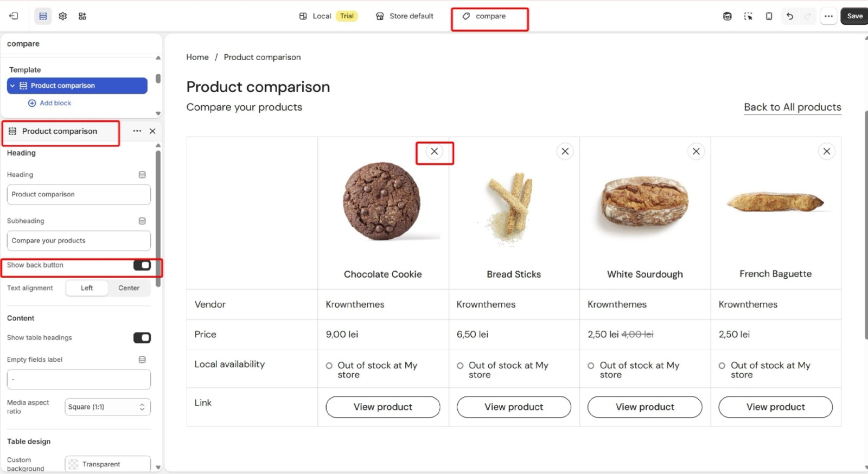This screenshot has height=474, width=868.
Task: Open the Store default market selector
Action: (x=405, y=16)
